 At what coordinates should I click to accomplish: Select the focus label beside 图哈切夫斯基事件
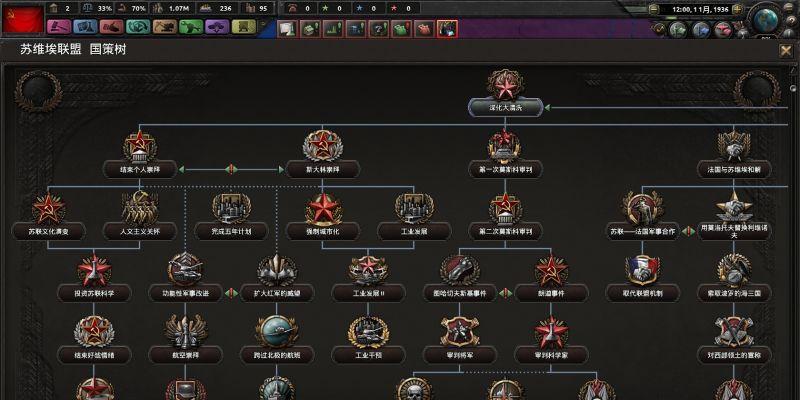tap(551, 293)
